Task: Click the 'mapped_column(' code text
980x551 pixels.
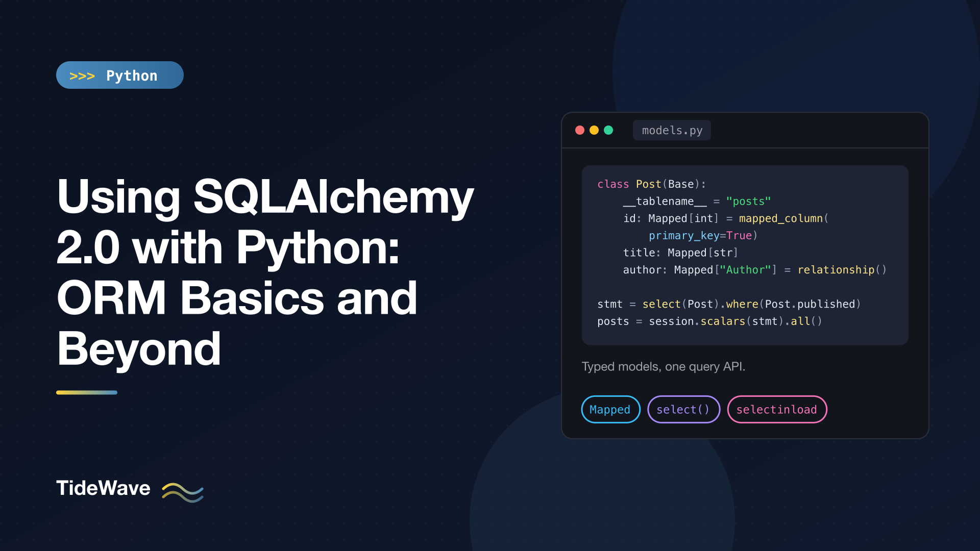Action: point(784,218)
